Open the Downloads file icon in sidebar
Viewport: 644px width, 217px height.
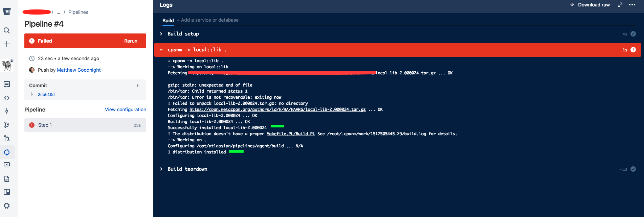click(x=7, y=179)
